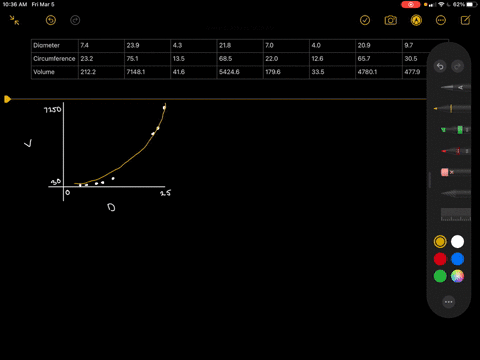Select table cell with 41.6
The height and width of the screenshot is (360, 480).
194,72
